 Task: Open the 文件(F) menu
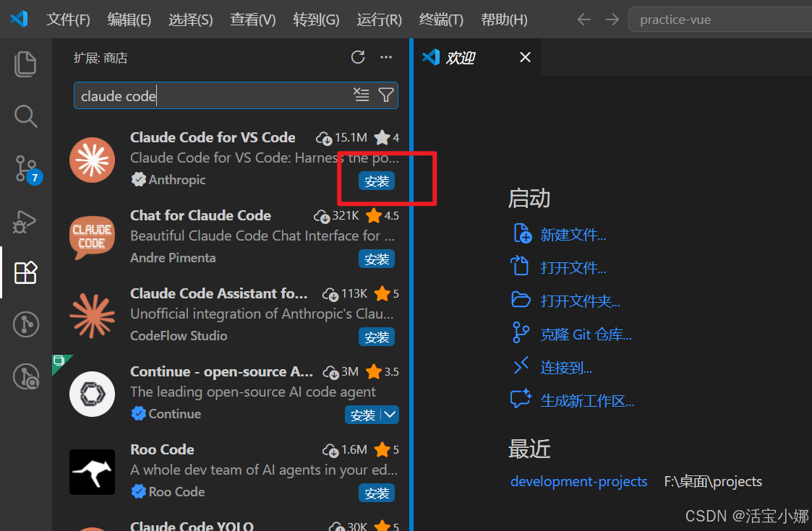pos(69,20)
